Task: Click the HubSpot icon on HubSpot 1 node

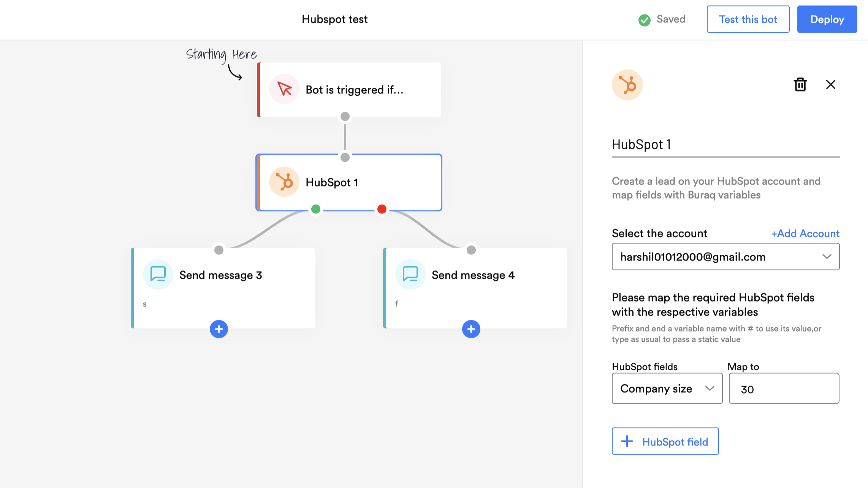Action: (284, 182)
